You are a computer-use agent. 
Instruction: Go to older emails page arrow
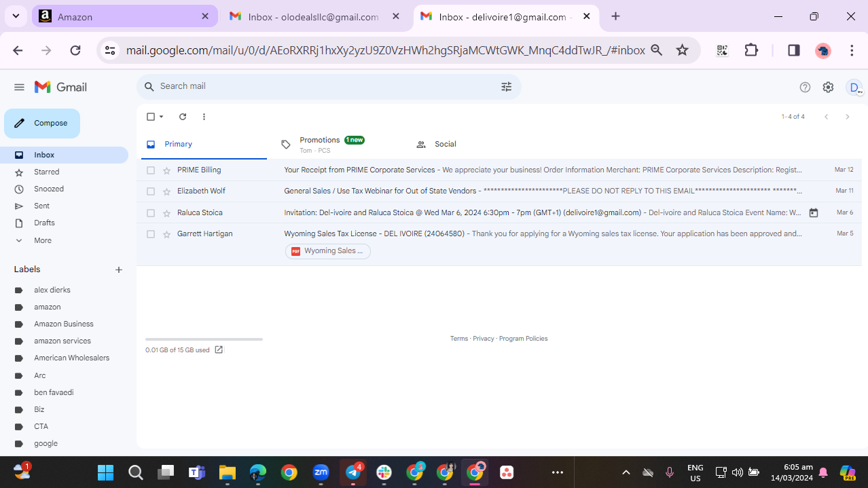[x=847, y=117]
